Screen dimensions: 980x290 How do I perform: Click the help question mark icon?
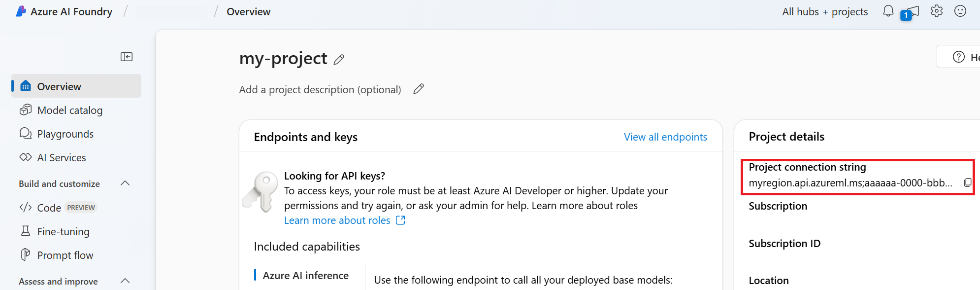pos(958,57)
